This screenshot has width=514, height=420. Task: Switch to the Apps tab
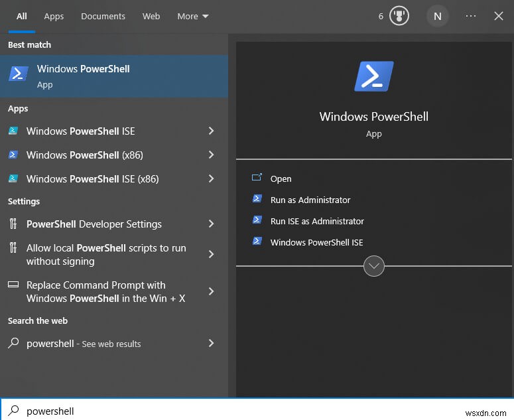(x=54, y=17)
